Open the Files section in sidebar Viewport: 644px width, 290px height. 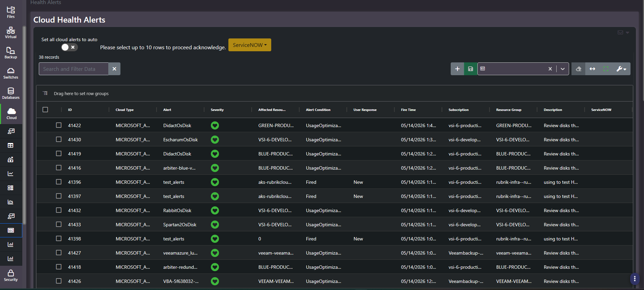(x=11, y=12)
